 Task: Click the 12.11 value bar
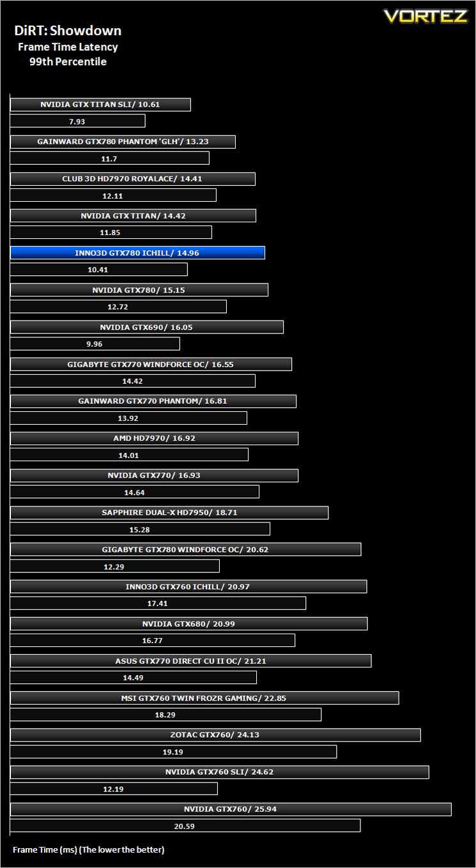[113, 195]
